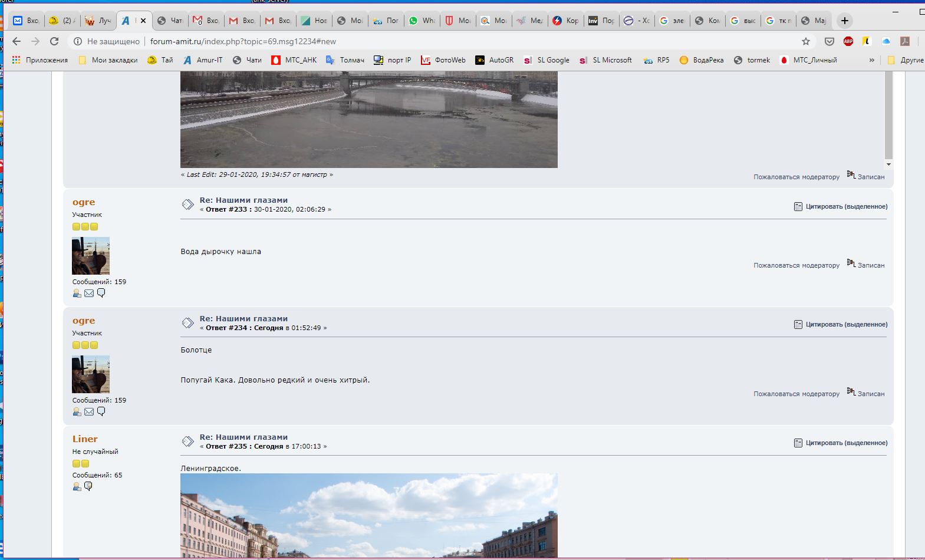Click post scrollbar down arrow

click(x=888, y=164)
